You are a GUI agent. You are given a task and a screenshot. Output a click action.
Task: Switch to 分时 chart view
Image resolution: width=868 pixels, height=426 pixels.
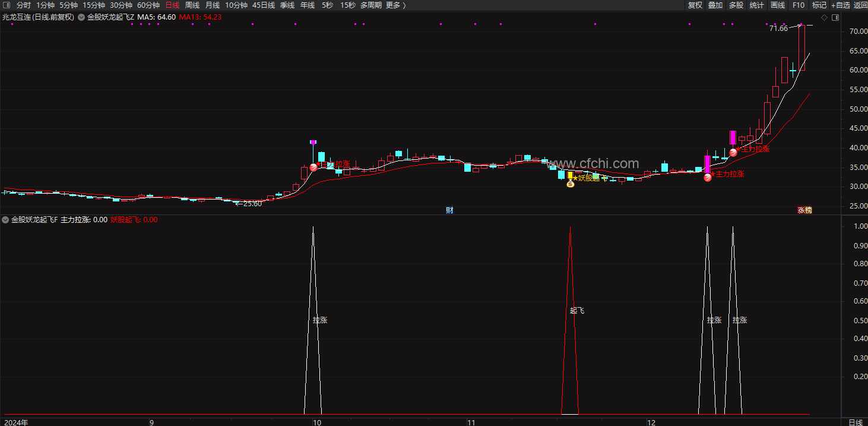click(x=24, y=5)
